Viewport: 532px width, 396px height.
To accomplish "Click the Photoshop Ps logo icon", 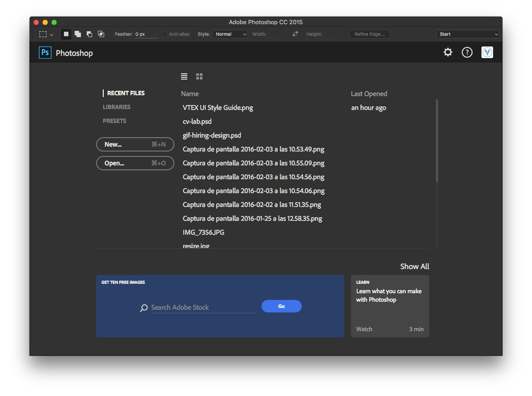I will (x=45, y=53).
